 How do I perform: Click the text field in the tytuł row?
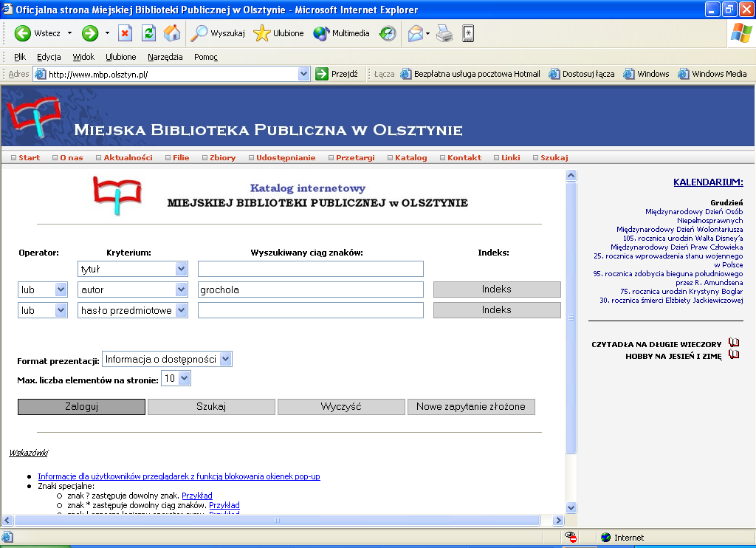311,269
